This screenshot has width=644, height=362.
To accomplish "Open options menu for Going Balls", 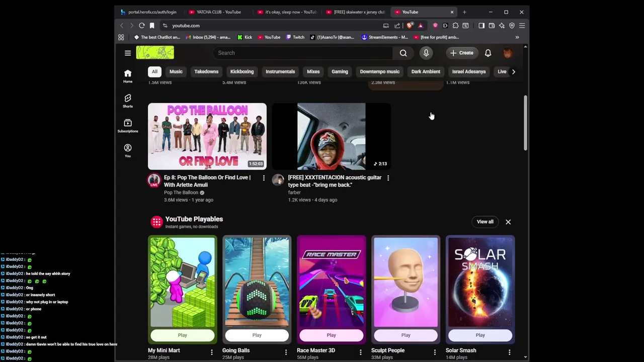I will [x=286, y=352].
